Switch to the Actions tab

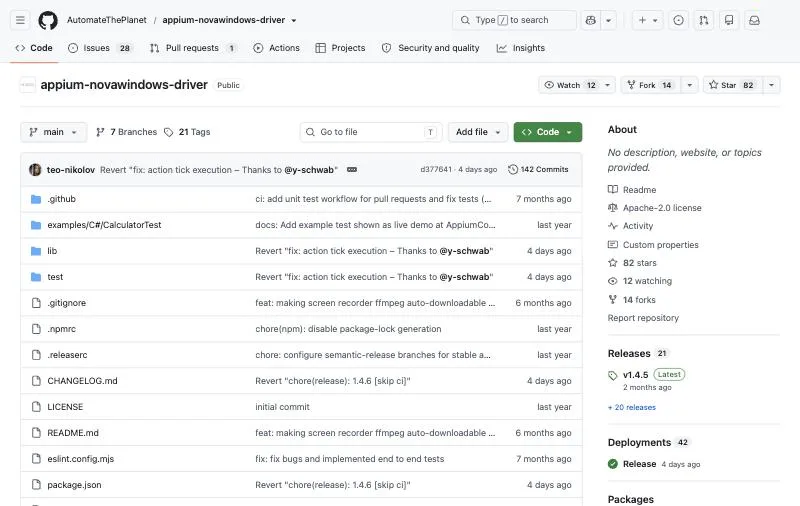(x=277, y=48)
